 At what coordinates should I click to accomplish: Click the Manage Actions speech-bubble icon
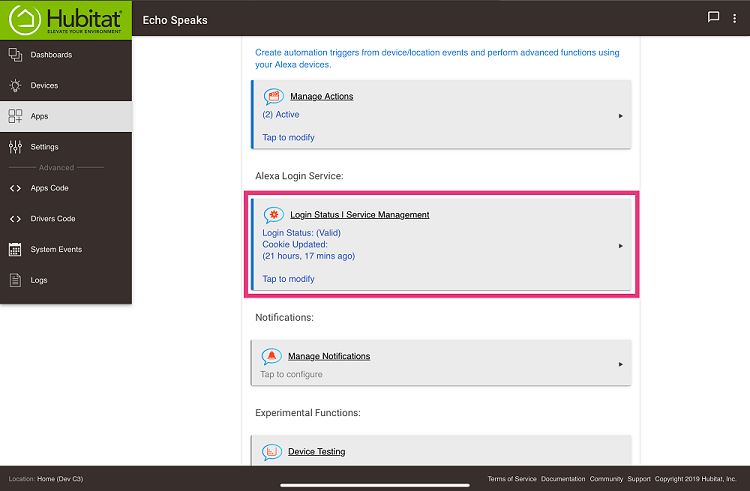point(274,97)
